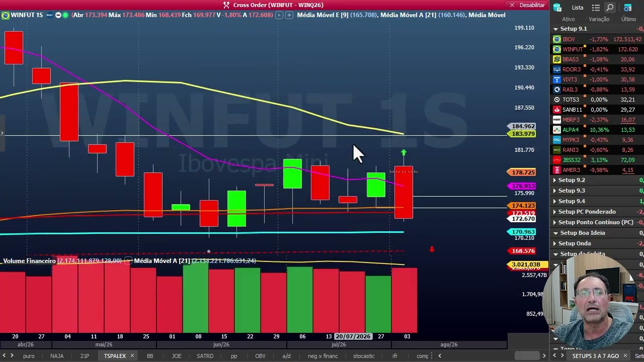Select the IBOV ticker name

(569, 39)
